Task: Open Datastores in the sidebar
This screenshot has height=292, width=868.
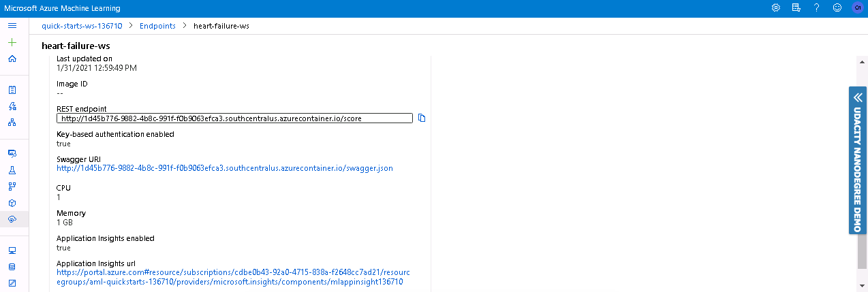Action: 12,266
